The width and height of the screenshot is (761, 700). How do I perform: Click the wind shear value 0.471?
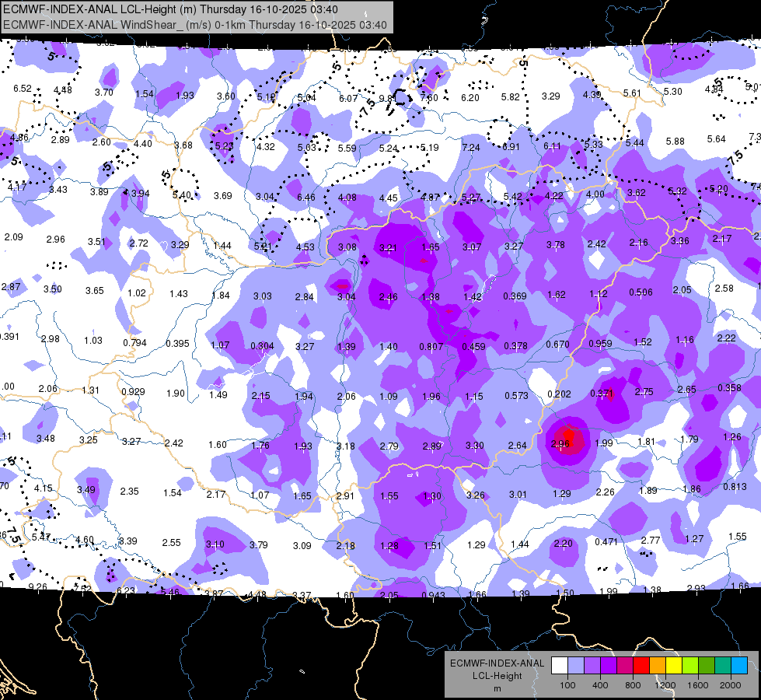point(606,541)
